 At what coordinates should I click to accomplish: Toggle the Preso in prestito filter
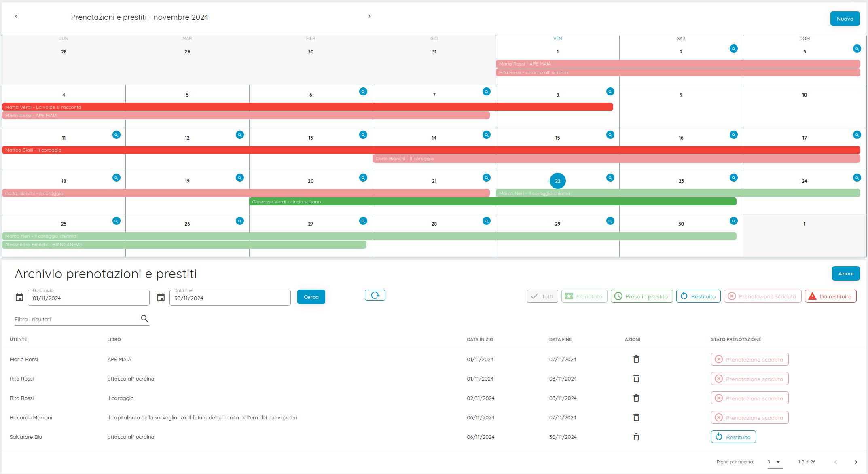[x=641, y=296]
